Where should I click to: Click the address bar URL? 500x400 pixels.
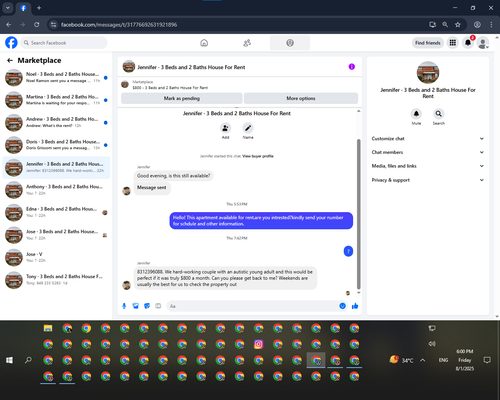click(x=119, y=25)
